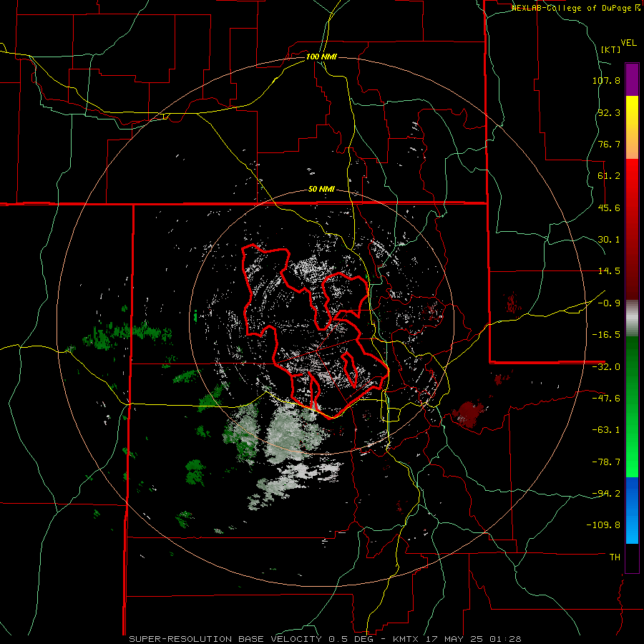This screenshot has height=644, width=644.
Task: Select the -78.7 legend value
Action: (606, 462)
